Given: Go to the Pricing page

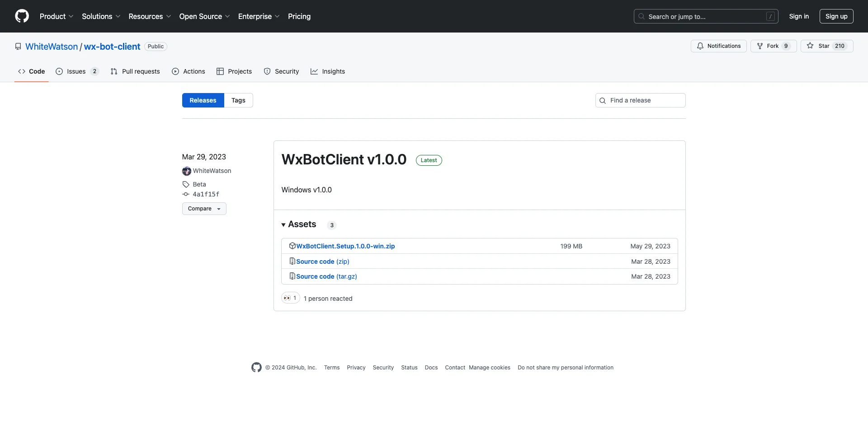Looking at the screenshot, I should click(299, 16).
